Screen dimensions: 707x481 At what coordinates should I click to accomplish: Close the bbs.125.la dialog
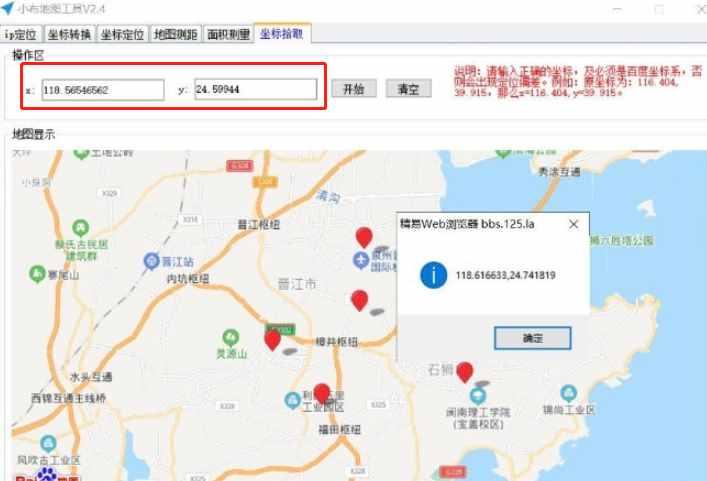coord(574,224)
